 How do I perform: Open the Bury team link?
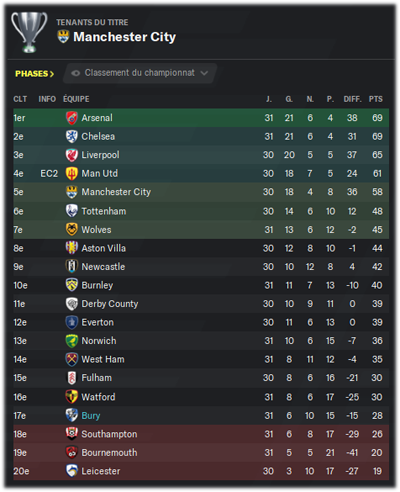click(x=91, y=416)
